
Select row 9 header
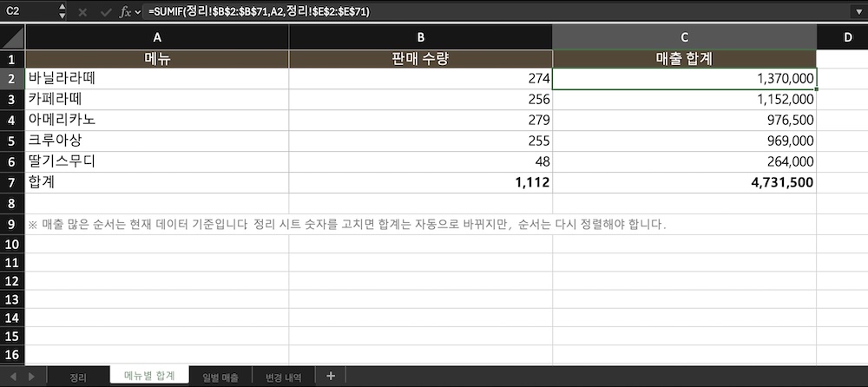tap(12, 224)
